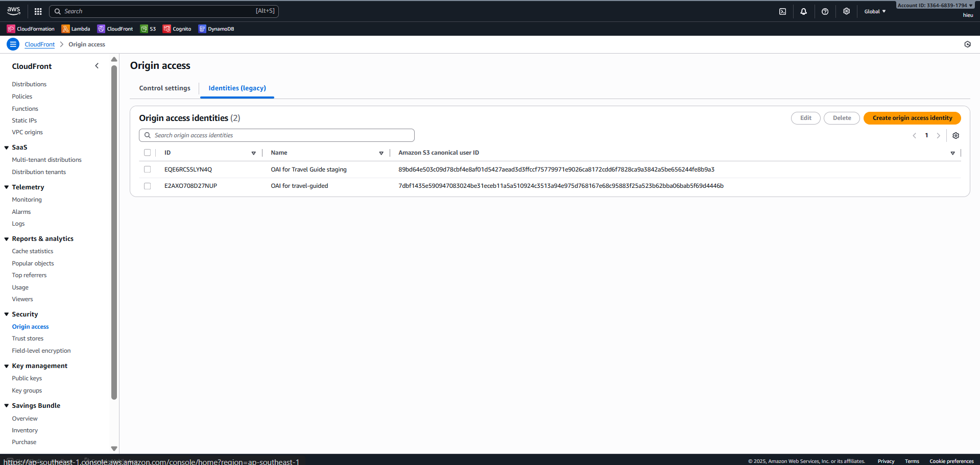Screen dimensions: 980x465
Task: Open the CloudFront breadcrumb link
Action: click(39, 44)
